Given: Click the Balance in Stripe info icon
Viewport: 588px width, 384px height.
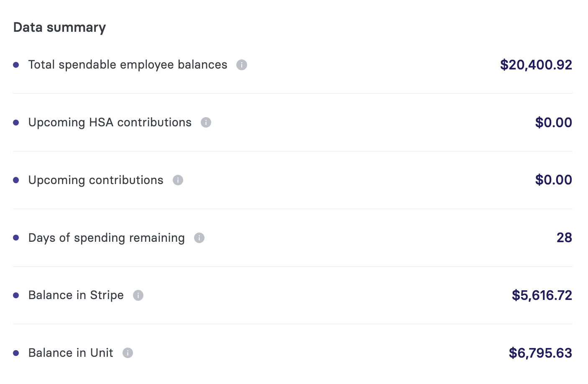Looking at the screenshot, I should (x=138, y=295).
